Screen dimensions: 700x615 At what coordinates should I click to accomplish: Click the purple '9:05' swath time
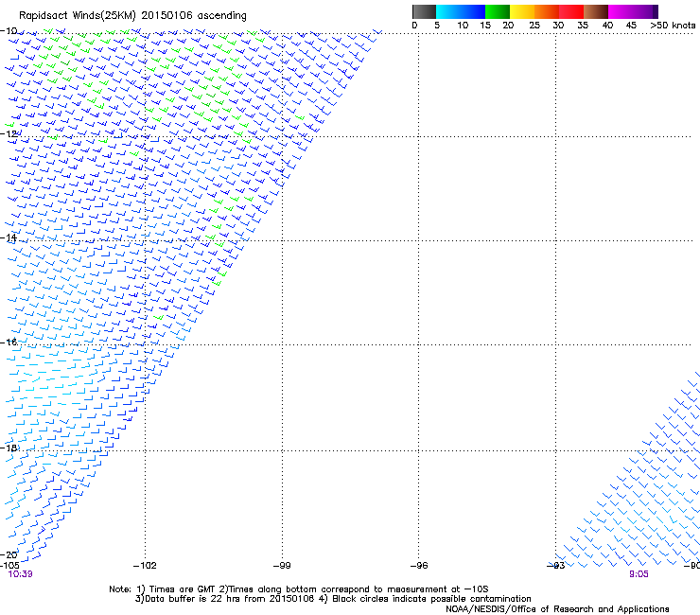pos(639,574)
